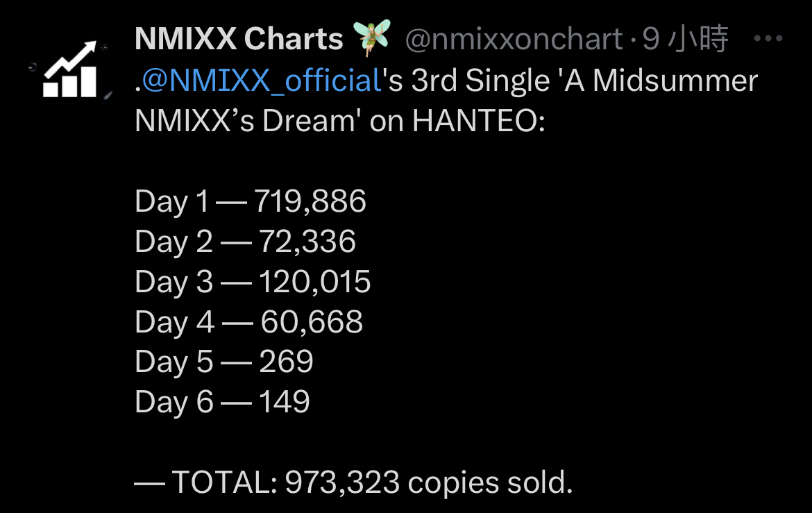Click the 719,886 sales figure
The height and width of the screenshot is (513, 812).
310,201
